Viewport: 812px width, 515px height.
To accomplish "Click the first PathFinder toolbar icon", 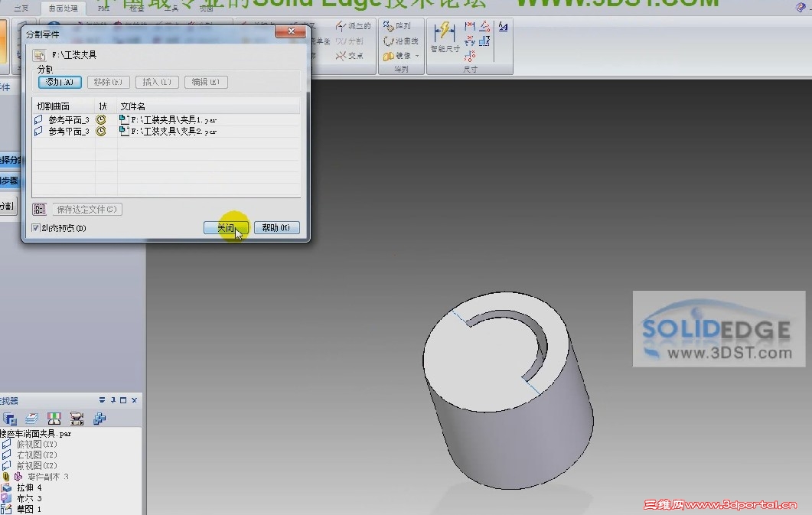I will (x=10, y=419).
